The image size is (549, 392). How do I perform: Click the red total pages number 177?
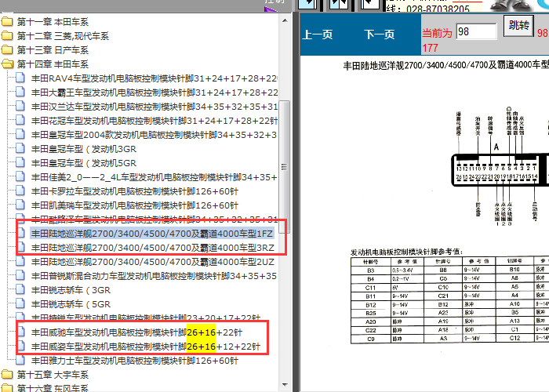[430, 48]
